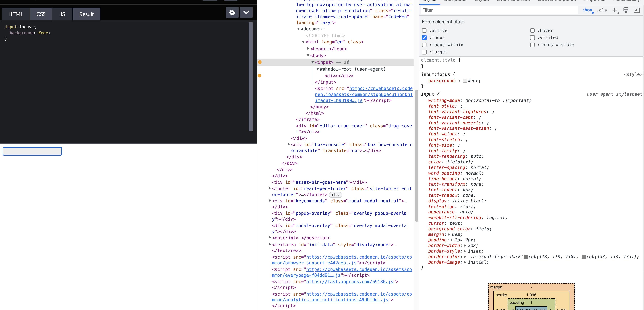Viewport: 644px width, 310px height.
Task: Uncheck the :focus state checkbox
Action: 424,38
